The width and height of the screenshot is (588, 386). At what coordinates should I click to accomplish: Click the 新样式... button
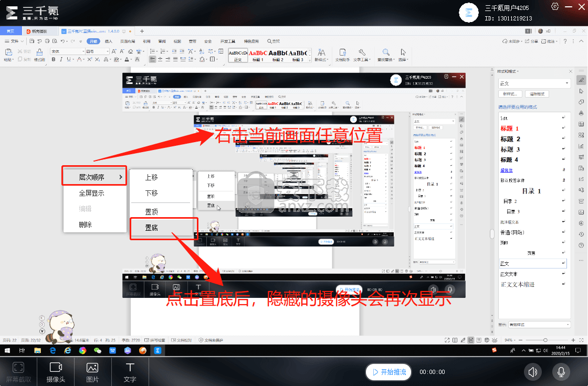click(510, 94)
